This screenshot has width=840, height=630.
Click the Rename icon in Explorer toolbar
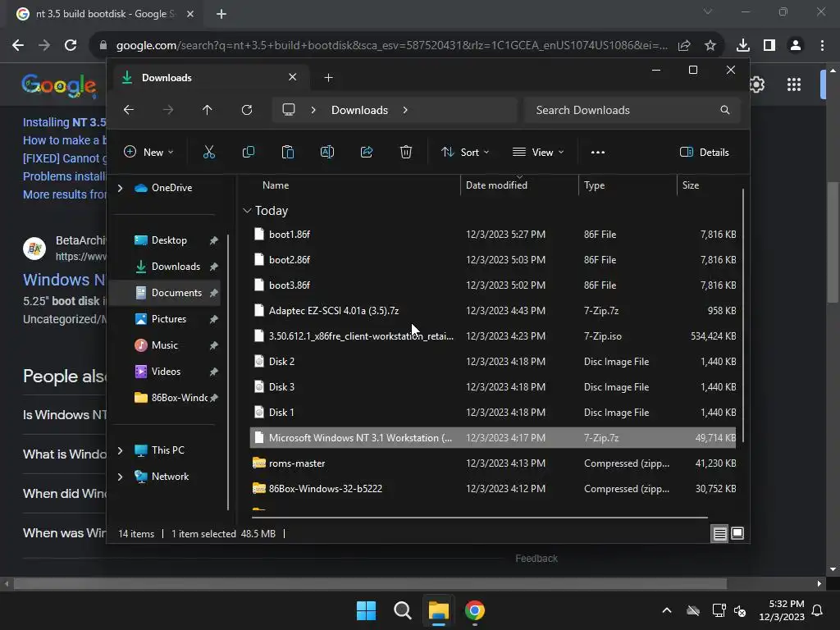tap(327, 152)
